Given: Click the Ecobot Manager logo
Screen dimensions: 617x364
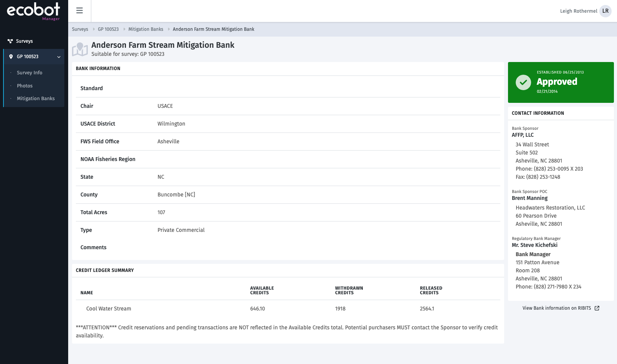Looking at the screenshot, I should [x=33, y=10].
